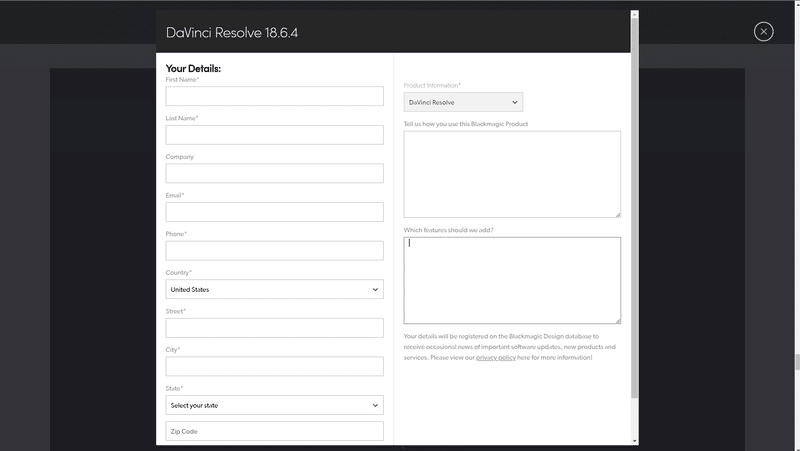The image size is (800, 451).
Task: Click the dialog scrollbar up arrow
Action: coord(635,14)
